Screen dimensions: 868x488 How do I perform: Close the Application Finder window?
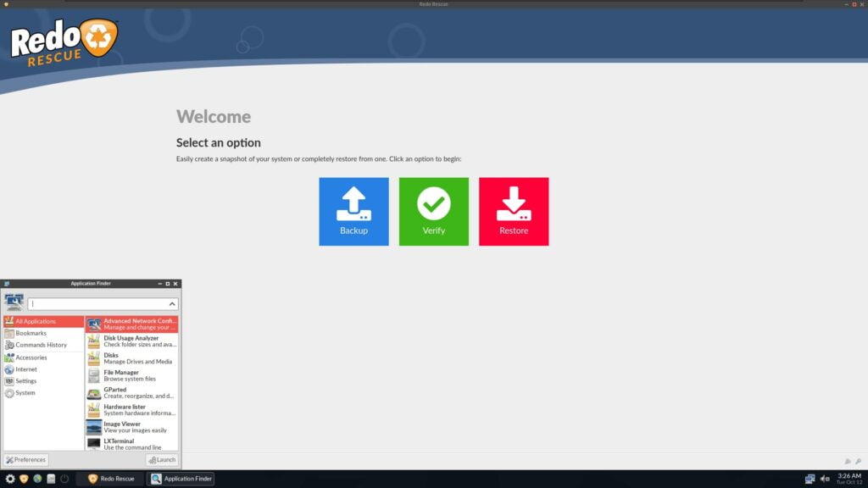pos(175,284)
